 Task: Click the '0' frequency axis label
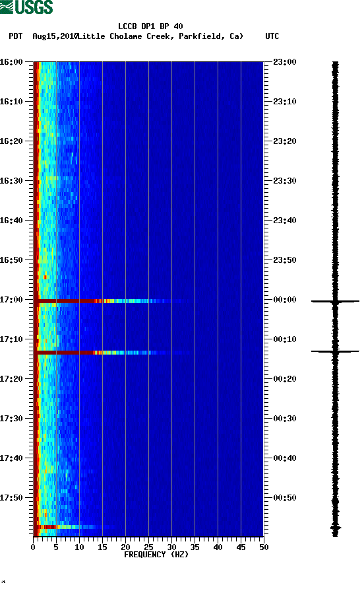click(x=33, y=547)
